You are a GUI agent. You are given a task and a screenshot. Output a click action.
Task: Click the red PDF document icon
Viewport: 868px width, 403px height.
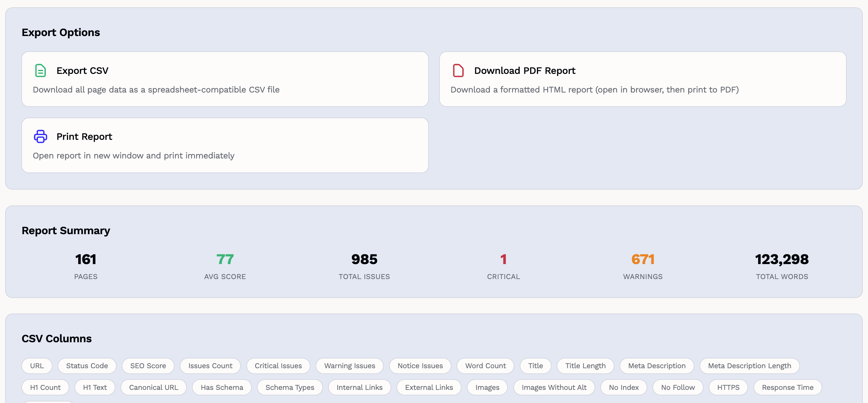tap(458, 71)
